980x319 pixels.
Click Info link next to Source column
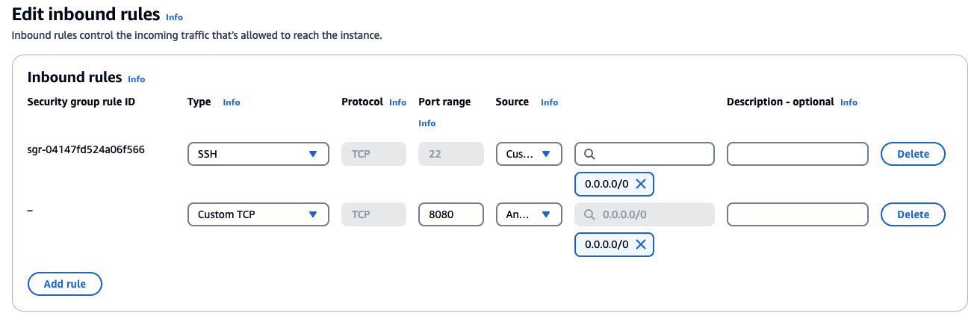point(549,102)
